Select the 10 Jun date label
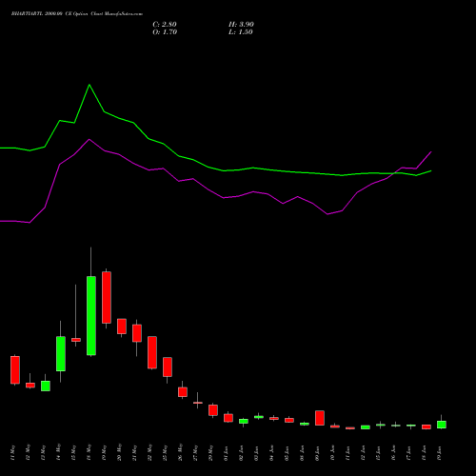Viewport: 476px width, 476px height. tap(332, 453)
